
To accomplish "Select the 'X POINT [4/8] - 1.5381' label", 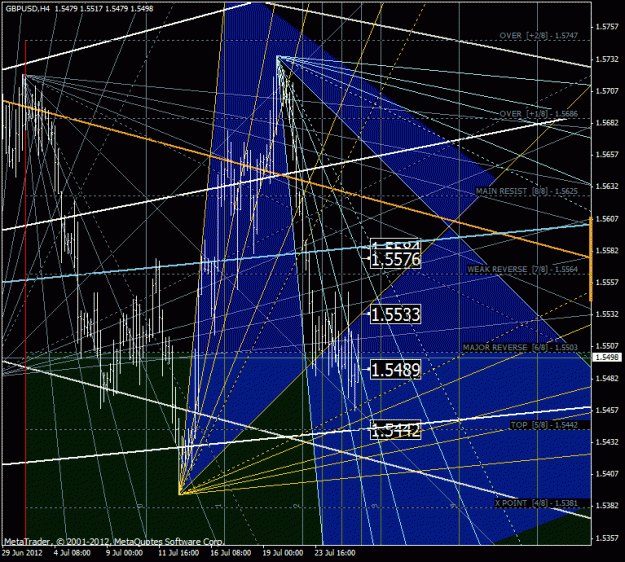I will 536,503.
